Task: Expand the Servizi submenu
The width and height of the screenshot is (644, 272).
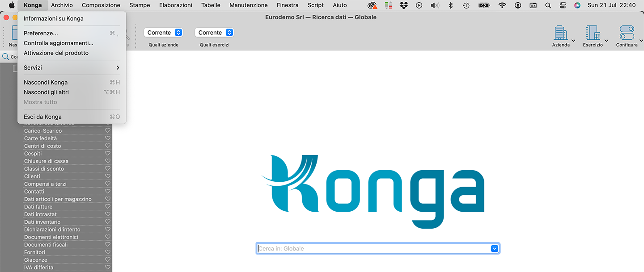Action: coord(72,67)
